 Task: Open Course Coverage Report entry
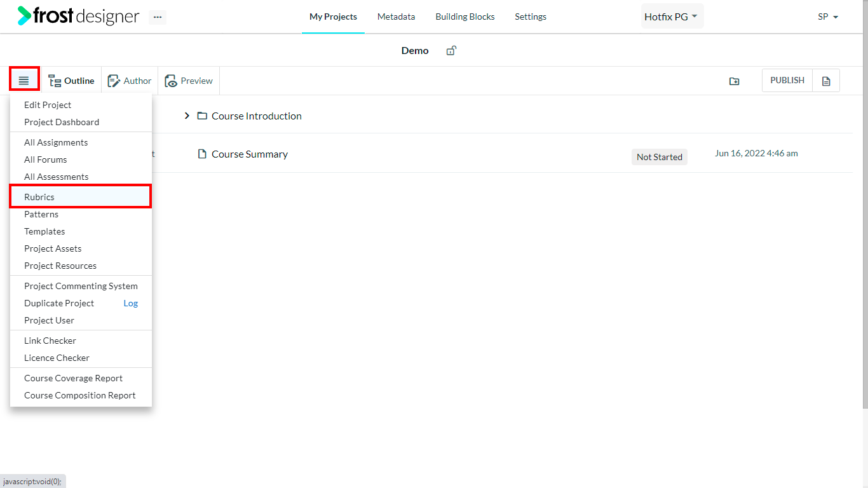click(81, 378)
